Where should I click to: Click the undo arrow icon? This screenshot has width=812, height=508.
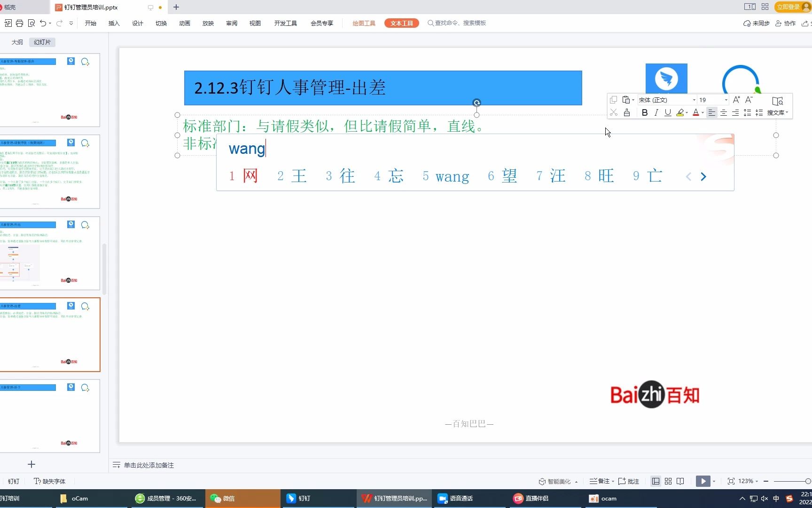coord(42,23)
